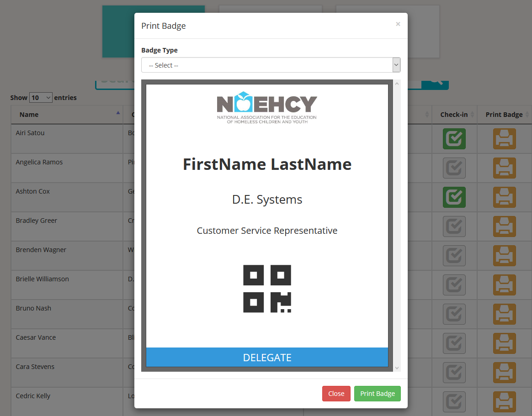
Task: Click the blue DELEGATE banner
Action: coord(267,358)
